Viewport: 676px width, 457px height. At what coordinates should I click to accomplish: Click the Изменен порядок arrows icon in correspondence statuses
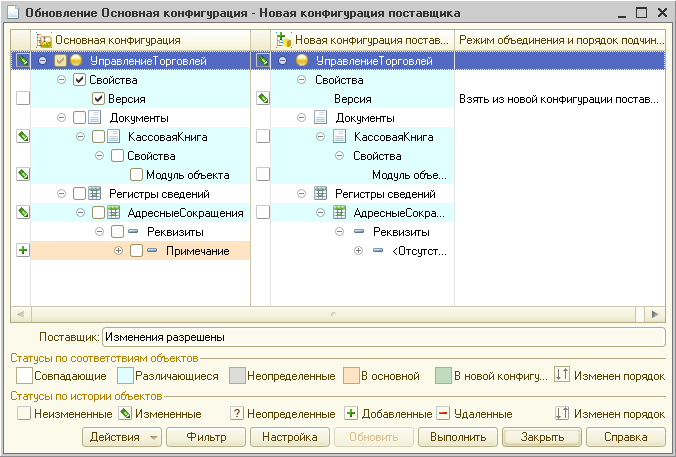click(562, 375)
